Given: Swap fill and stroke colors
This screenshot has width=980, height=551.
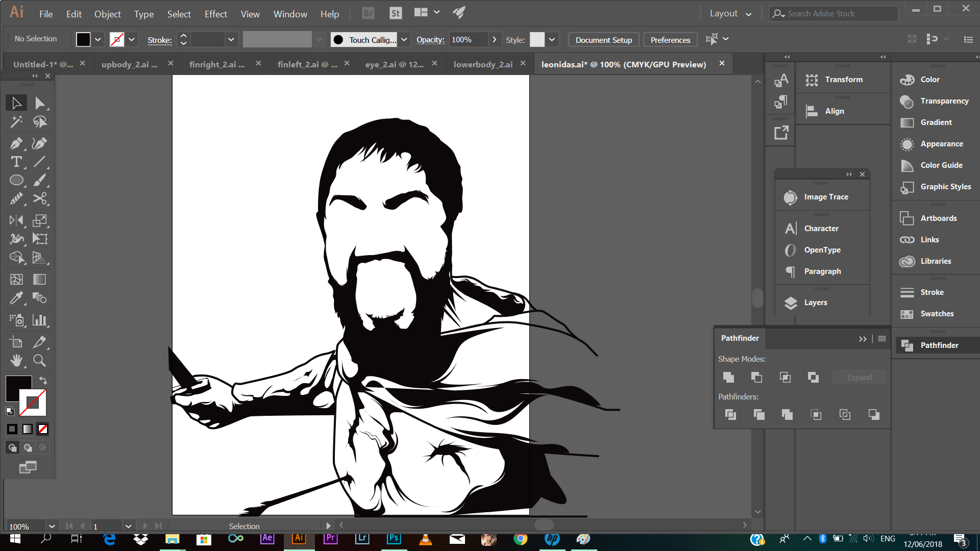Looking at the screenshot, I should (43, 381).
